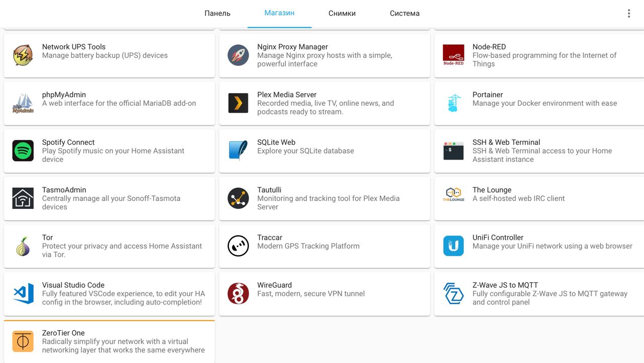The height and width of the screenshot is (363, 644).
Task: Go to the Система tab
Action: (405, 14)
